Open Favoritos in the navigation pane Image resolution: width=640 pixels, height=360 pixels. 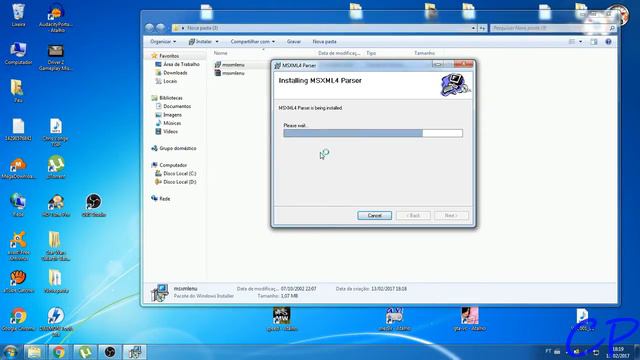tap(169, 56)
